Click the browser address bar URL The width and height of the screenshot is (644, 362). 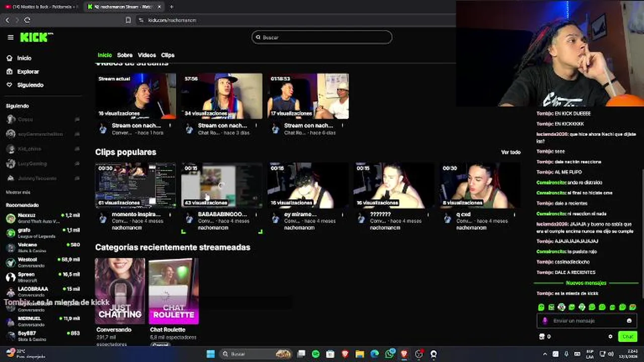(172, 20)
